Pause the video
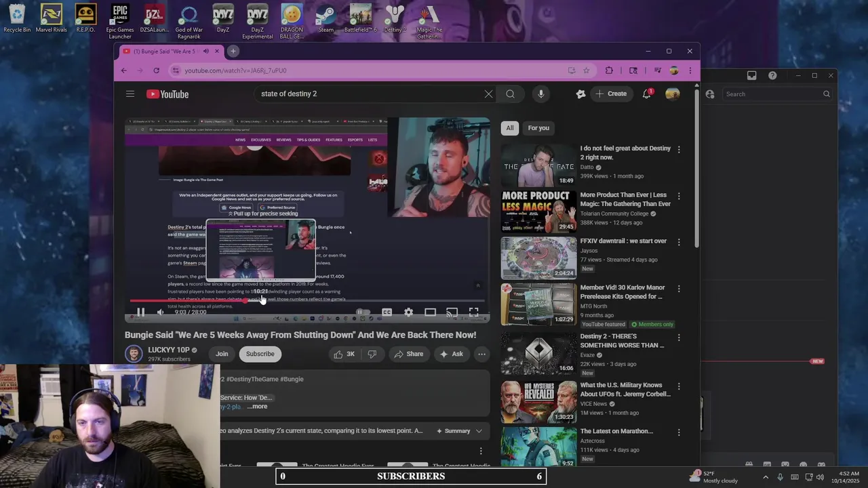Screen dimensions: 868x488 [x=140, y=312]
